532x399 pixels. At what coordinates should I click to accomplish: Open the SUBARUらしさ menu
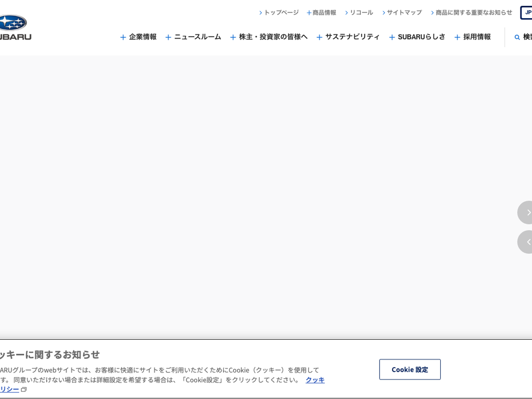pos(421,37)
